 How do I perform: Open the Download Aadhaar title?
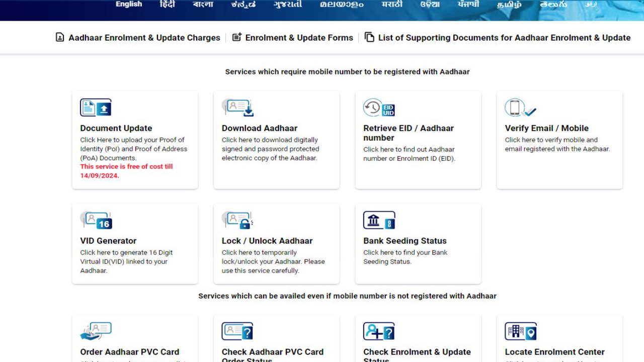point(260,128)
